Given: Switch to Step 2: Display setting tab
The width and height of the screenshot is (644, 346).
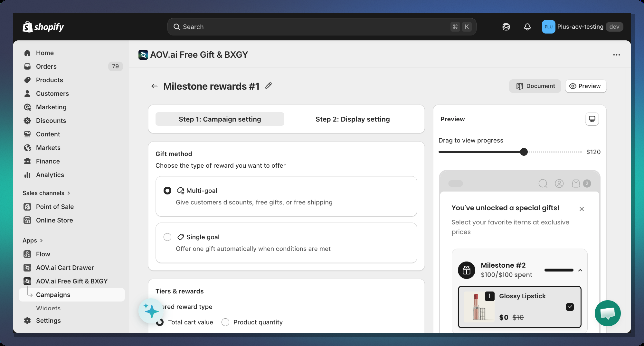Looking at the screenshot, I should 353,119.
